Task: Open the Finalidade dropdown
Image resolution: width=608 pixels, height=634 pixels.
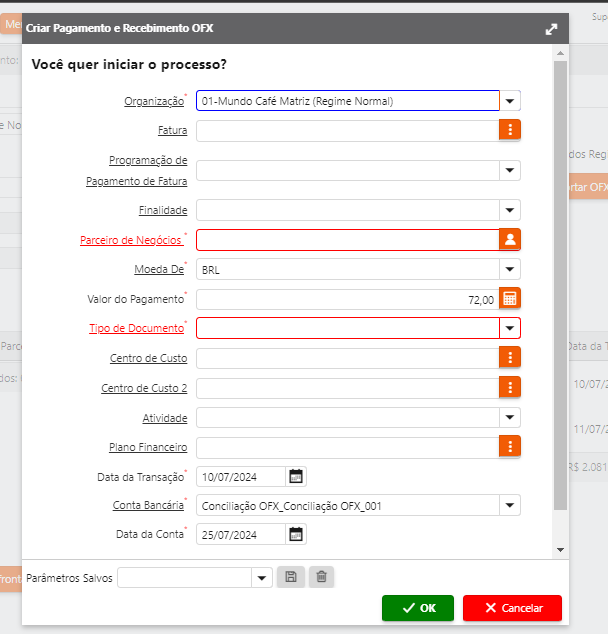Action: click(x=510, y=210)
